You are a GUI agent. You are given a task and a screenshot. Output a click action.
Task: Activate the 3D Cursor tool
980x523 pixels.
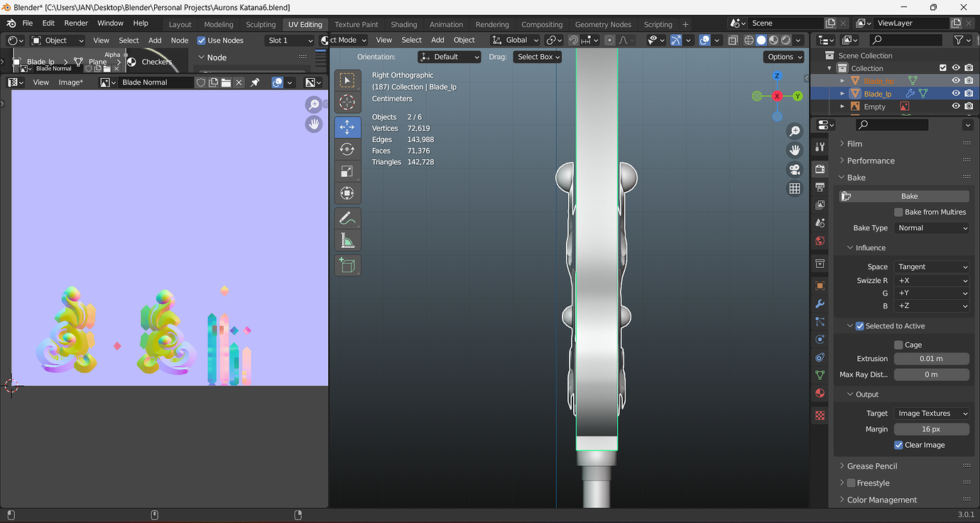347,102
